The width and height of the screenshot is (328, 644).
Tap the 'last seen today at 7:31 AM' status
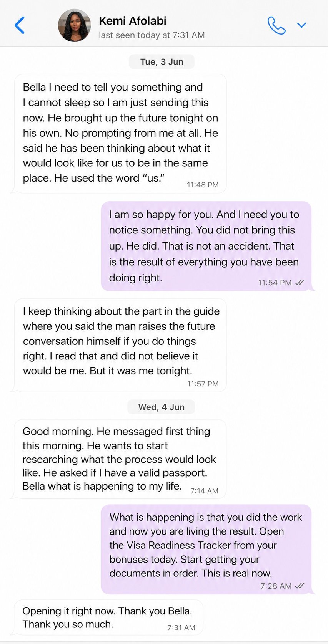tap(152, 35)
